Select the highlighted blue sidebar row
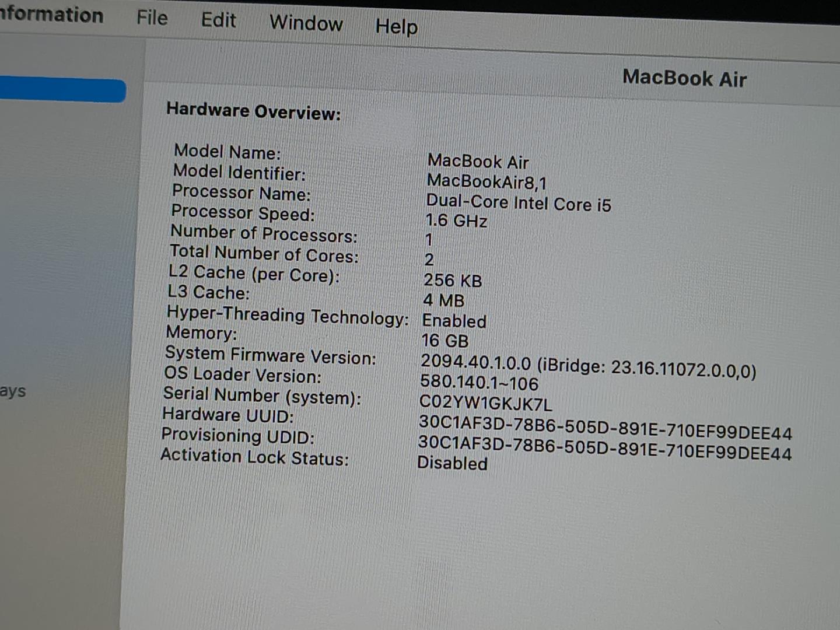840x630 pixels. (x=62, y=90)
